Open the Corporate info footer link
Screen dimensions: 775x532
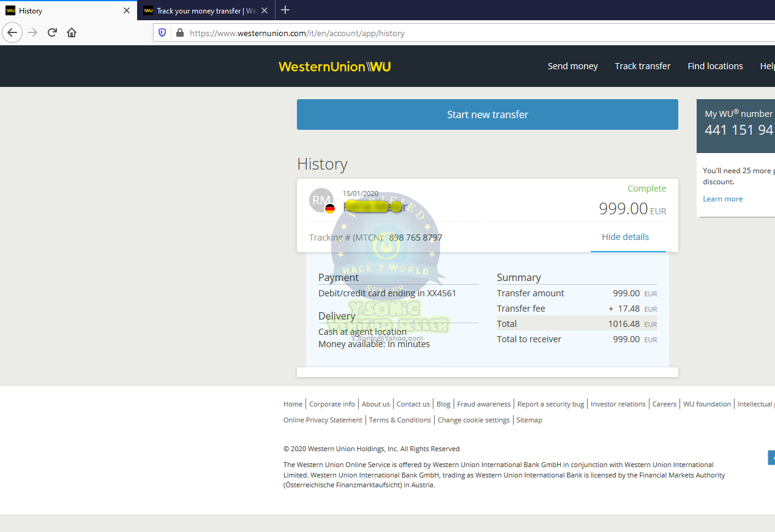tap(332, 404)
